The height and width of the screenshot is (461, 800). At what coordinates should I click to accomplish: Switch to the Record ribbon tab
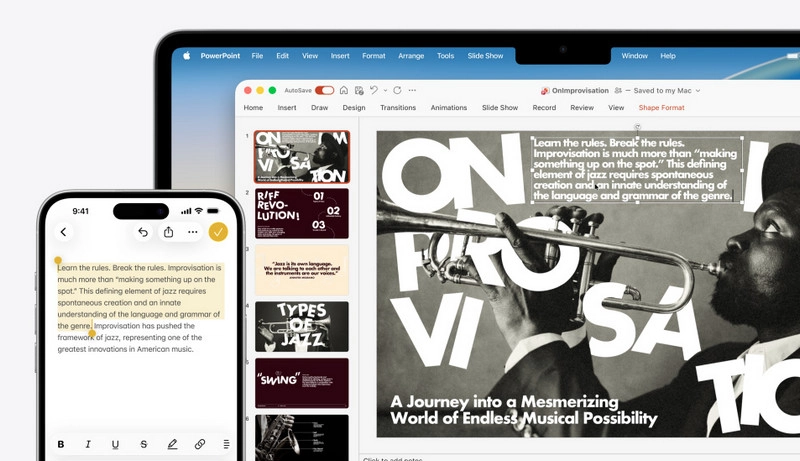(544, 108)
